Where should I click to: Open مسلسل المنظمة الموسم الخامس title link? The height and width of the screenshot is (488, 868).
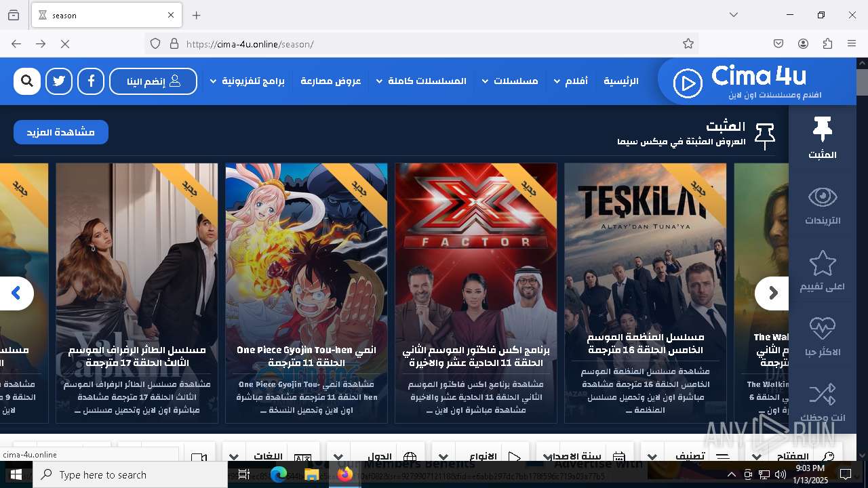click(646, 343)
